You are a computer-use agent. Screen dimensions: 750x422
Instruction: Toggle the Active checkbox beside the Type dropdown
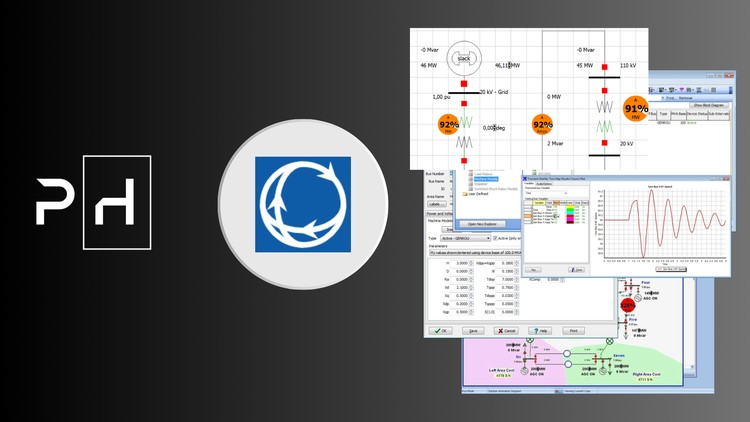click(x=495, y=238)
